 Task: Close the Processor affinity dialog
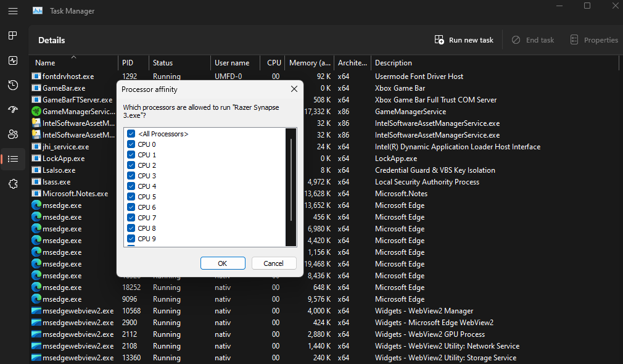(294, 89)
